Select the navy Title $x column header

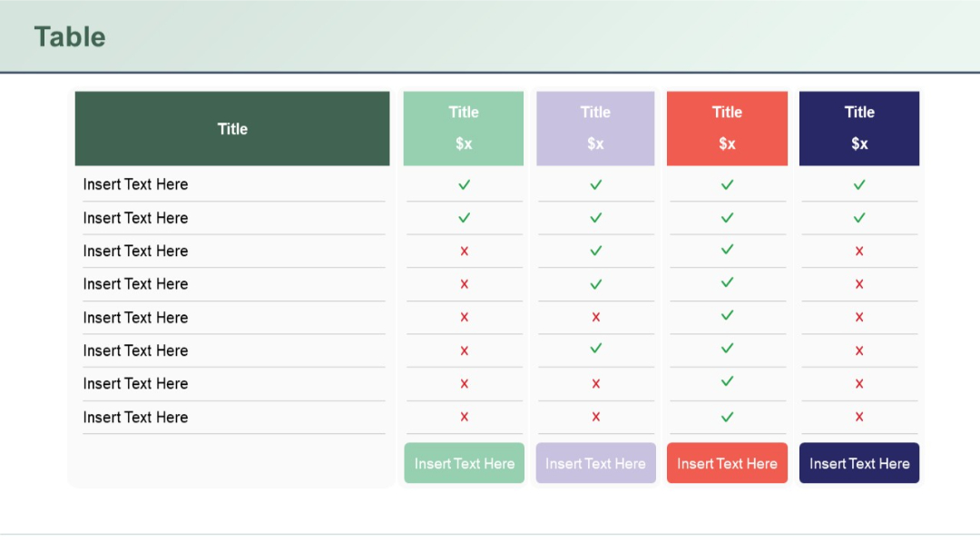click(858, 128)
